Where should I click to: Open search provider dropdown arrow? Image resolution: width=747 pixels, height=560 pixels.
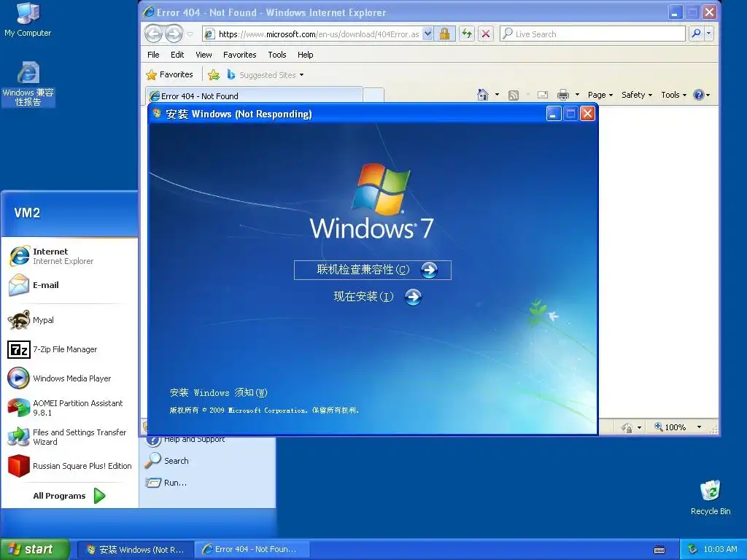[709, 34]
